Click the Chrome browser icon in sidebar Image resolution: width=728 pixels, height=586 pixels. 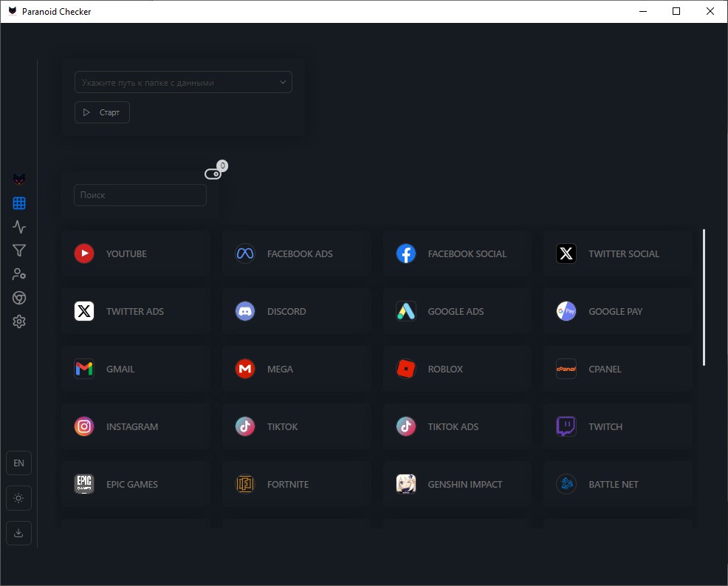pos(19,298)
